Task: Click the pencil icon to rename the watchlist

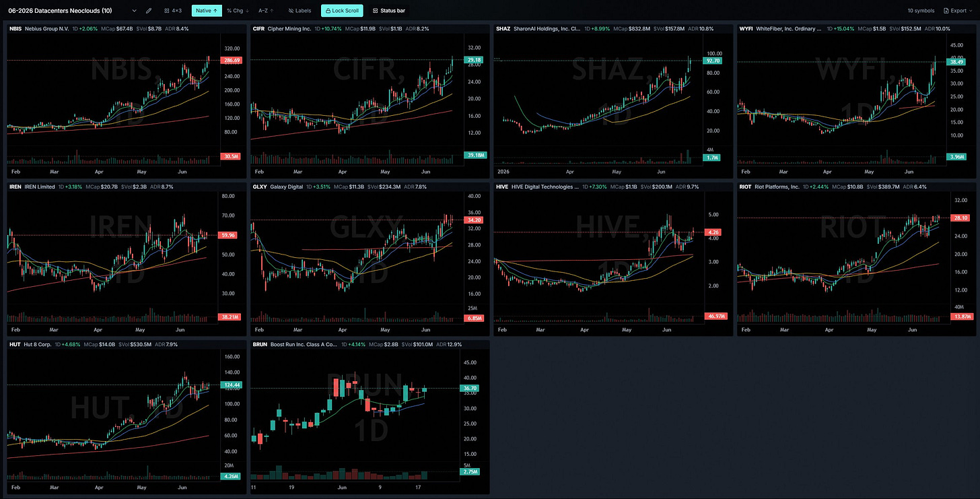Action: tap(149, 11)
